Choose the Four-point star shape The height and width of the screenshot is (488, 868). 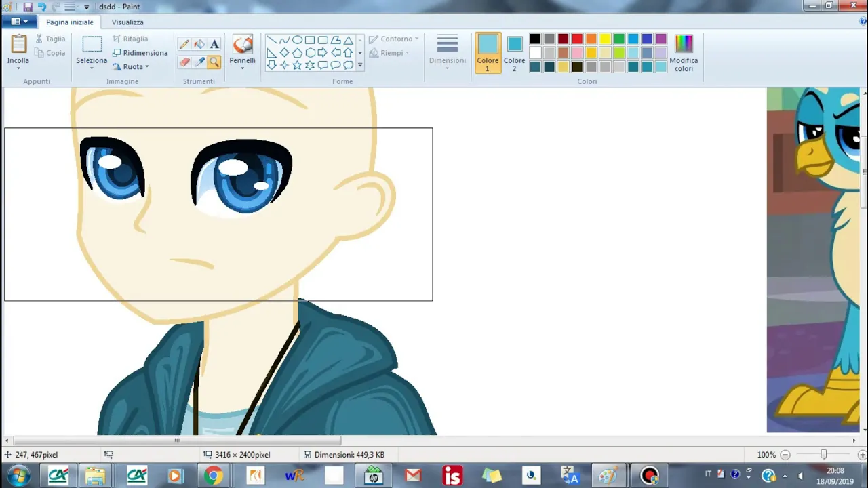(x=284, y=65)
